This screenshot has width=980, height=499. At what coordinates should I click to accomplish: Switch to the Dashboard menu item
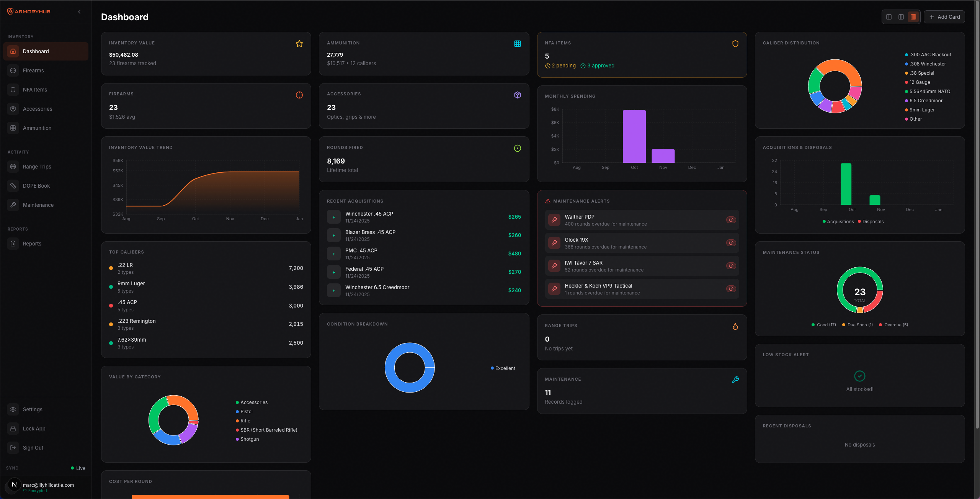36,51
